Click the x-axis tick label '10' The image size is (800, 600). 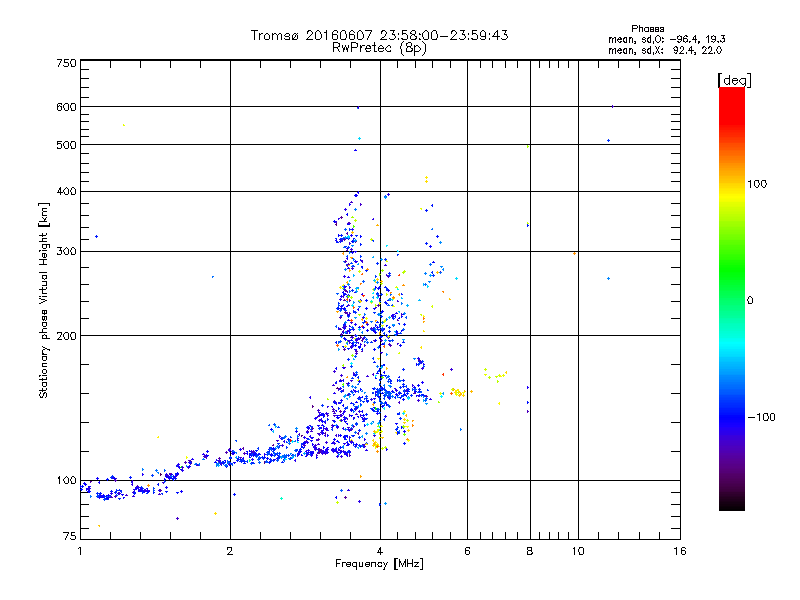point(578,551)
